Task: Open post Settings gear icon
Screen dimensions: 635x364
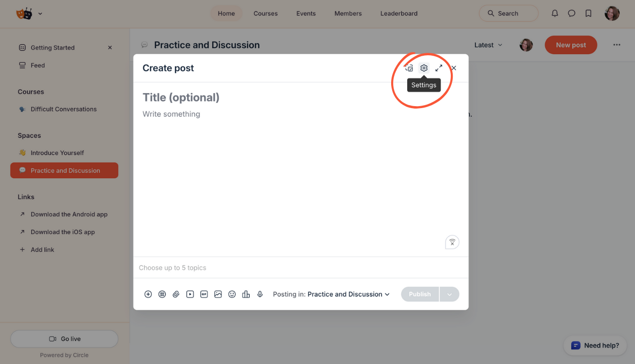Action: click(x=424, y=68)
